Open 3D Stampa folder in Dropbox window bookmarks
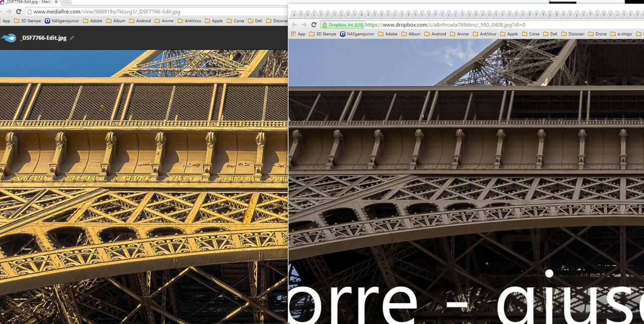This screenshot has width=644, height=324. tap(323, 34)
